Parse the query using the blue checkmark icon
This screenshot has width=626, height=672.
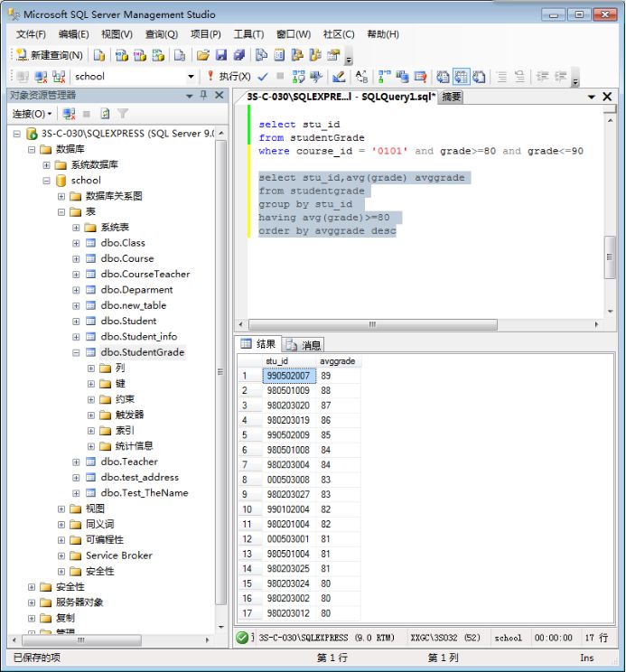263,77
